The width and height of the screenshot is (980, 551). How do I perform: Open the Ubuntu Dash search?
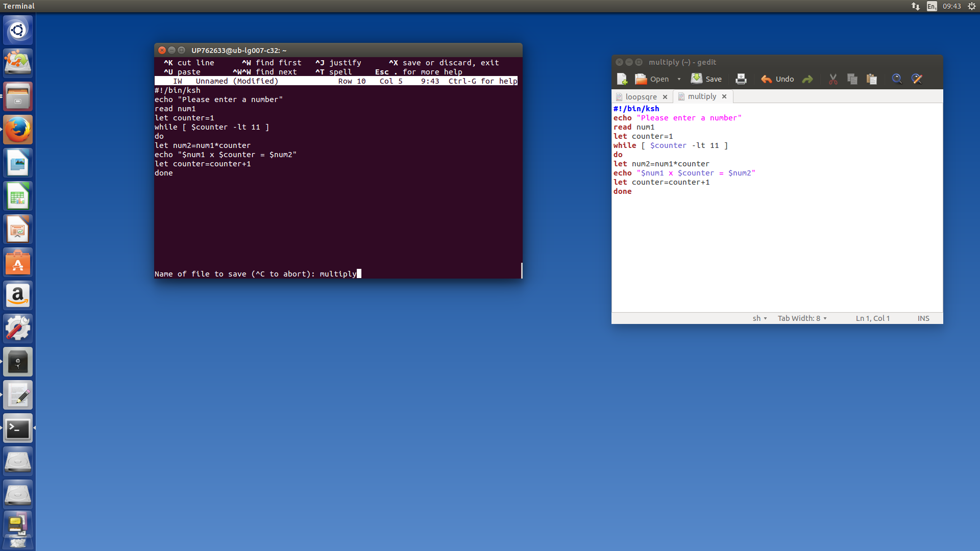18,30
